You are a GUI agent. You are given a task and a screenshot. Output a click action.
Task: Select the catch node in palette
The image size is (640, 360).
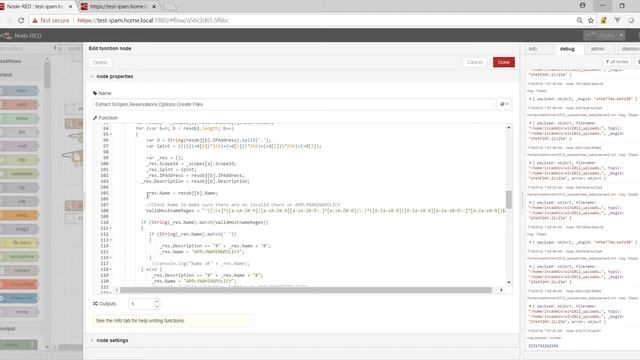point(19,104)
